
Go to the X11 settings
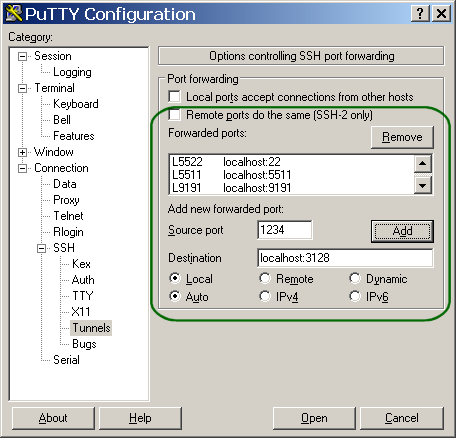[x=81, y=312]
